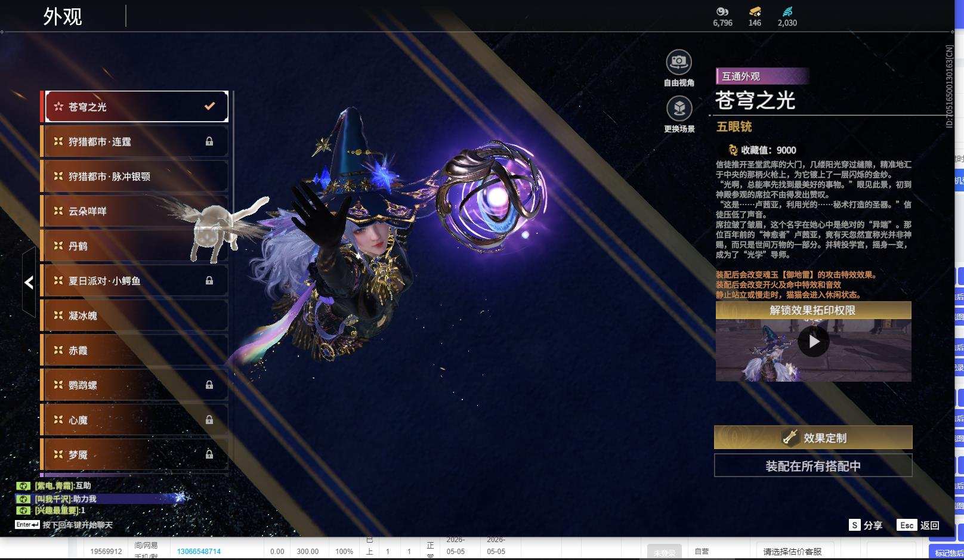
Task: Click the character model preview
Action: [358, 239]
